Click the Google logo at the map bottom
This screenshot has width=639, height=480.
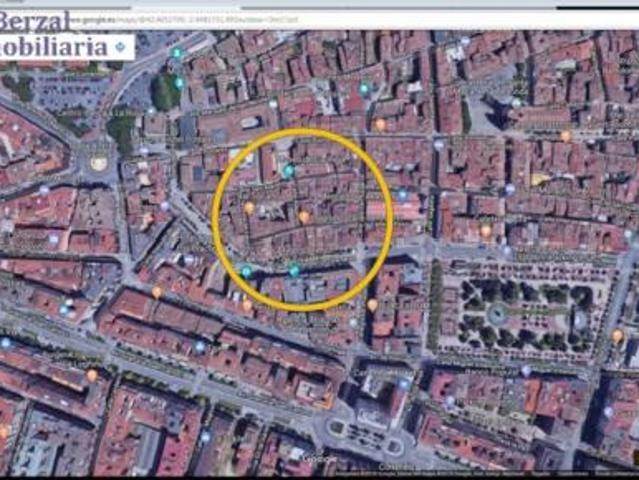tap(319, 459)
